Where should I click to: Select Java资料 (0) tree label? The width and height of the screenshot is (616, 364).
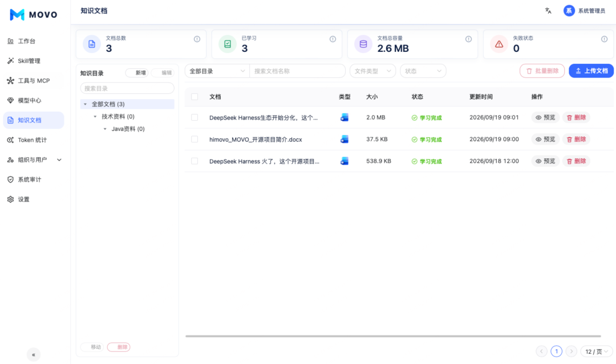[x=128, y=129]
